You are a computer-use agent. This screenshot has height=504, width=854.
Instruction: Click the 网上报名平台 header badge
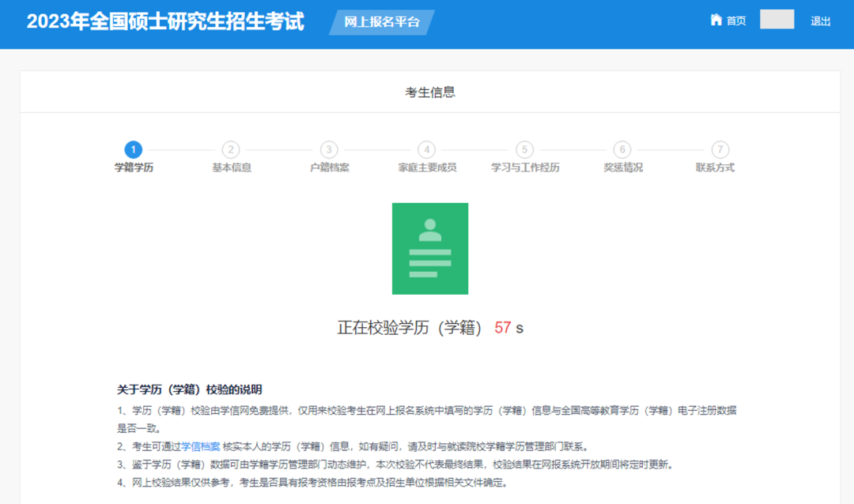pyautogui.click(x=382, y=22)
